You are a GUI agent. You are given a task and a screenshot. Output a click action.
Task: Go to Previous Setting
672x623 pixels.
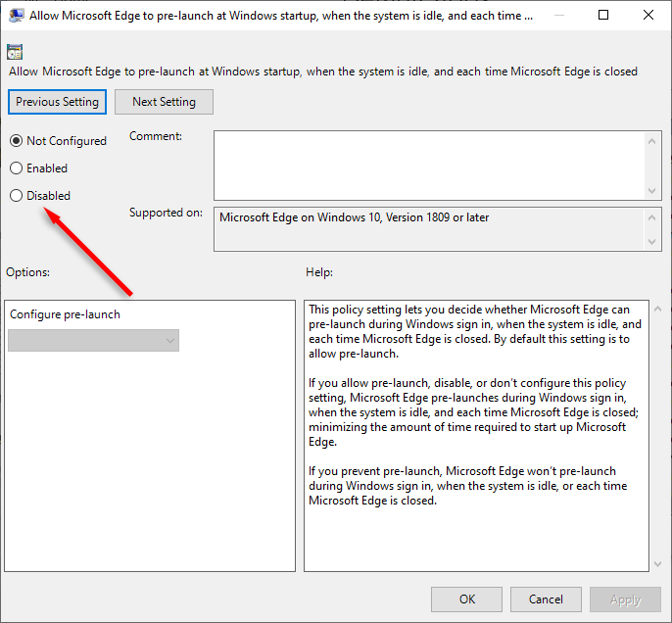pyautogui.click(x=57, y=102)
